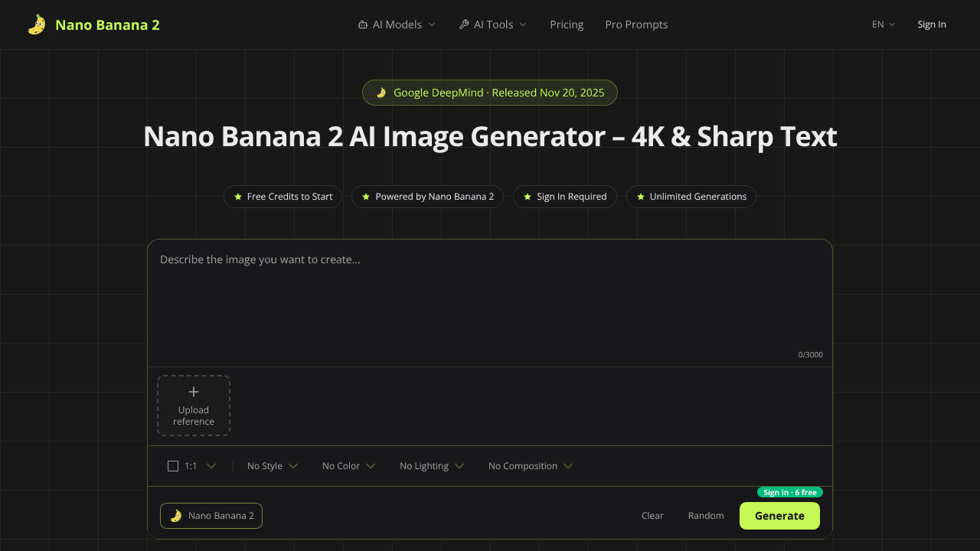Click the Upload reference box
The height and width of the screenshot is (551, 980).
(194, 406)
